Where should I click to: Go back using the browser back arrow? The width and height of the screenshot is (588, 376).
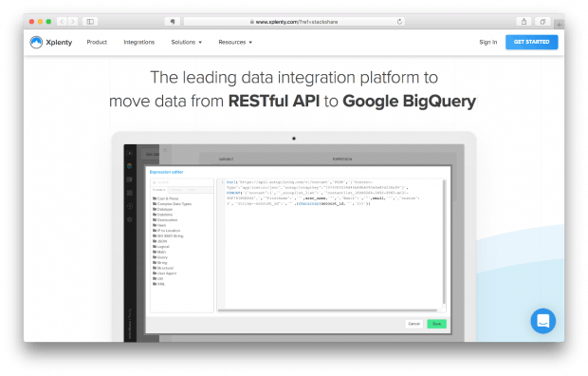[63, 22]
